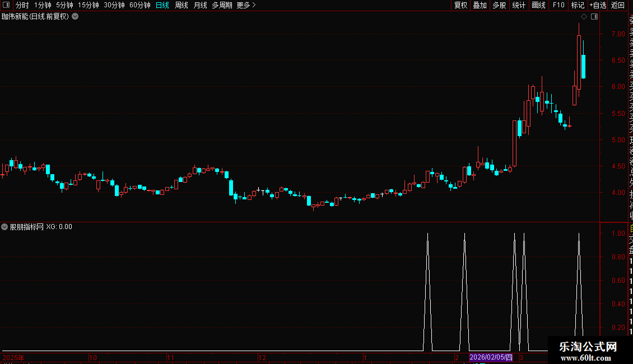633x364 pixels.
Task: Activate the 画线 drawing tool
Action: pyautogui.click(x=538, y=5)
